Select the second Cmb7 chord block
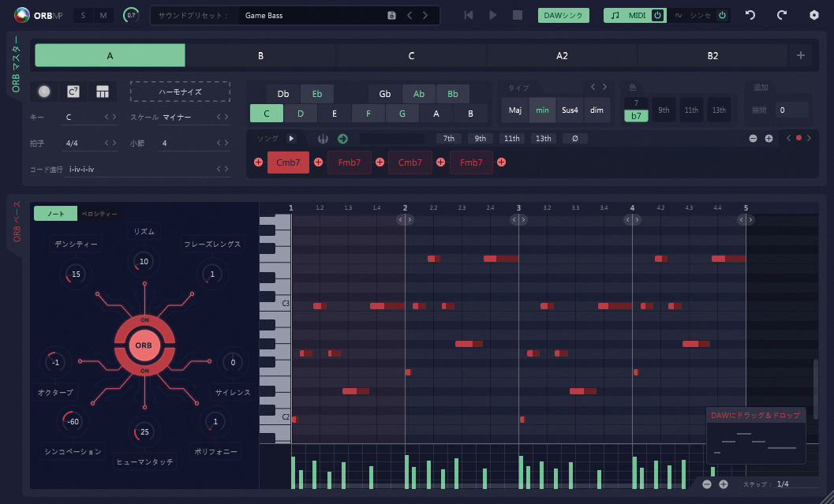This screenshot has height=504, width=834. (x=410, y=162)
